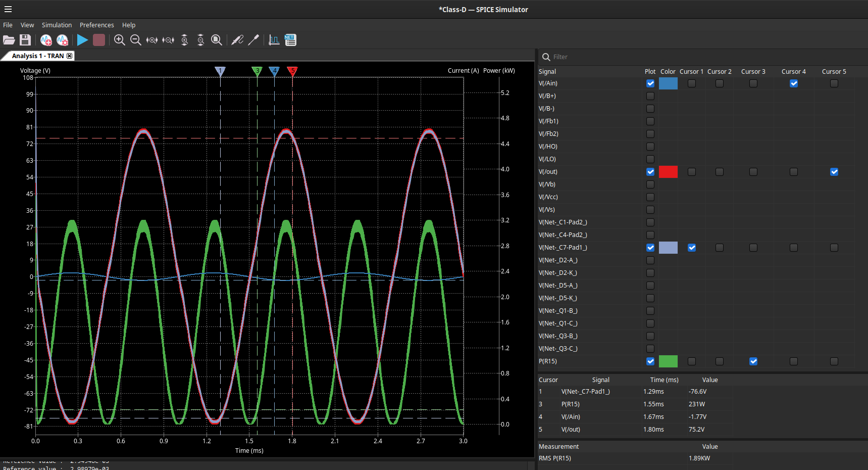
Task: Enable plotting for the V(/B+) signal
Action: click(650, 96)
